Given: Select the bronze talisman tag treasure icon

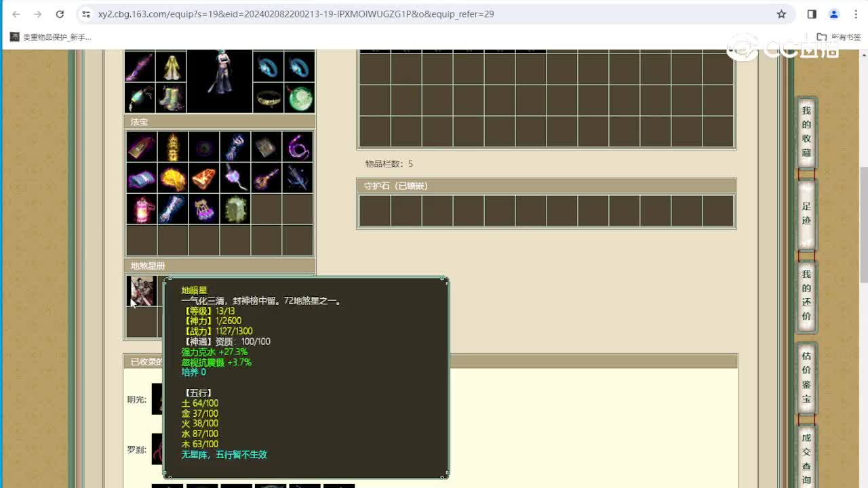Looking at the screenshot, I should [x=141, y=146].
